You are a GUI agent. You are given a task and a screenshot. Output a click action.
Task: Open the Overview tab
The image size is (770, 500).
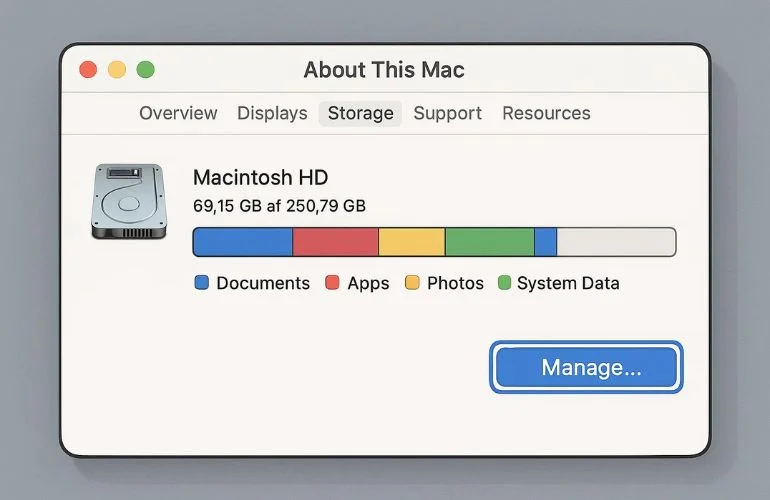178,113
